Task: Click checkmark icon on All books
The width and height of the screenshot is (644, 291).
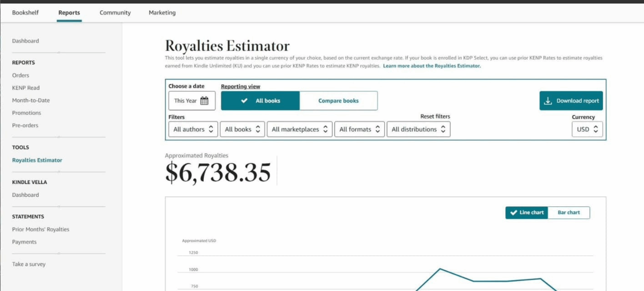Action: click(x=244, y=101)
